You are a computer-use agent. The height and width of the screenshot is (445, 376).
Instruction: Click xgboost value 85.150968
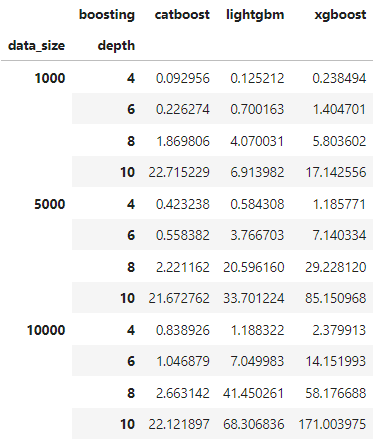pyautogui.click(x=336, y=298)
